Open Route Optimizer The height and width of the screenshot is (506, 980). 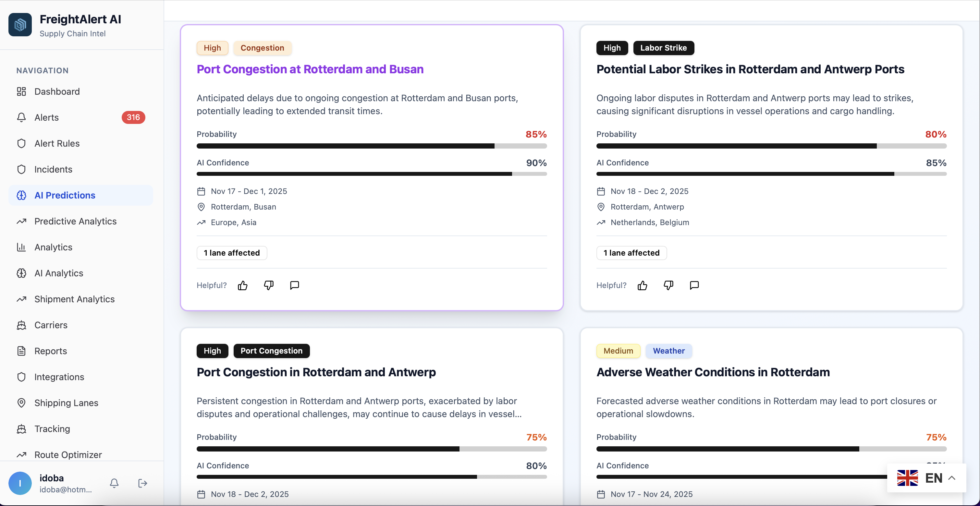[68, 455]
